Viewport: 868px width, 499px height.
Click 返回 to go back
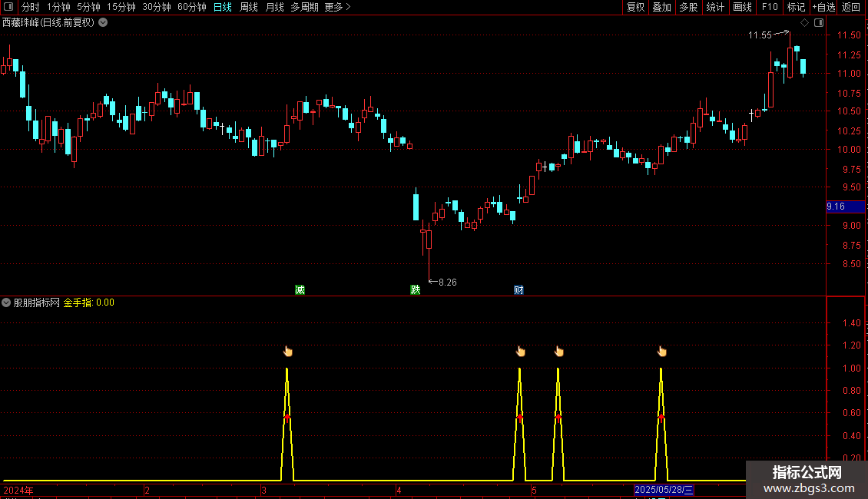[851, 7]
